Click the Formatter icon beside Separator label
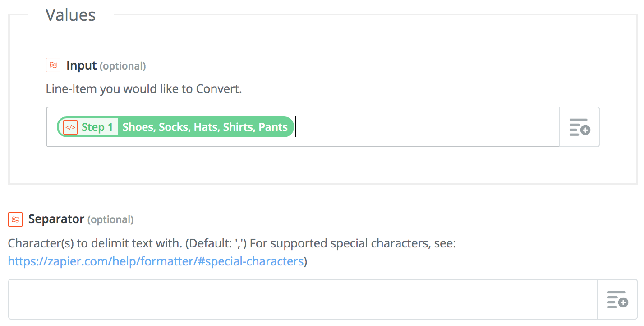The width and height of the screenshot is (644, 326). [x=15, y=219]
